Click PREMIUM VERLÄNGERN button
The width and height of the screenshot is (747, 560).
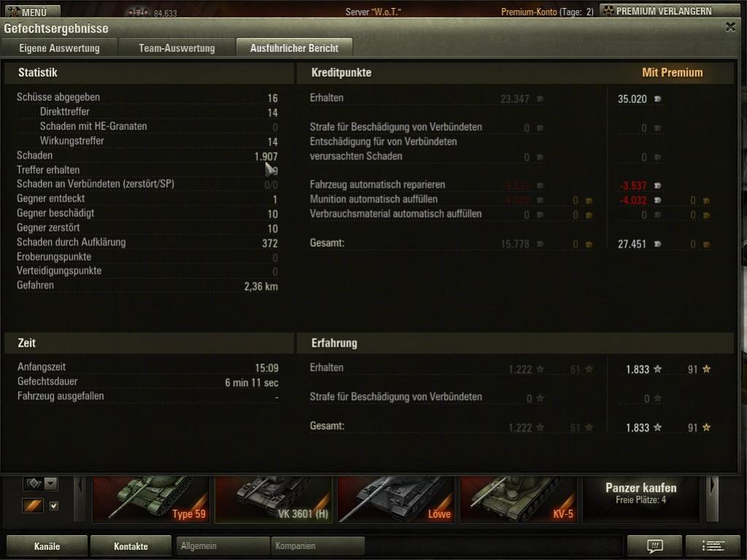click(x=657, y=11)
